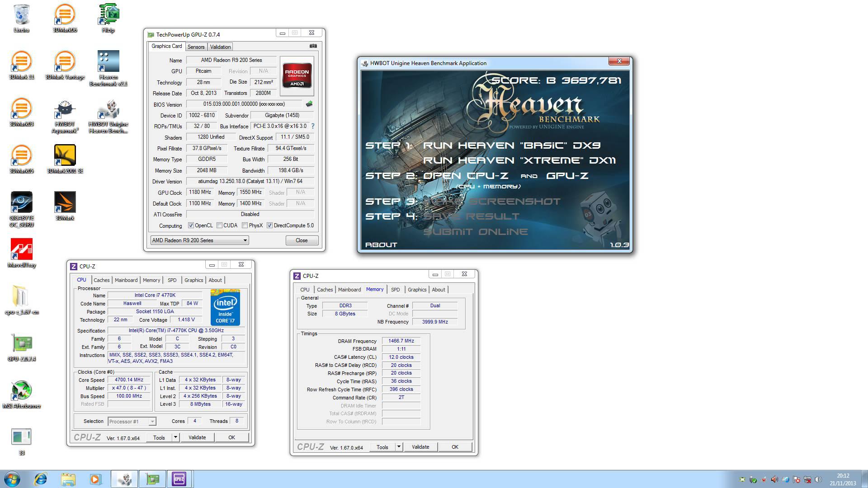Screen dimensions: 868x488
Task: Expand the Tools arrow in CPU-Z CPU window
Action: click(x=175, y=437)
